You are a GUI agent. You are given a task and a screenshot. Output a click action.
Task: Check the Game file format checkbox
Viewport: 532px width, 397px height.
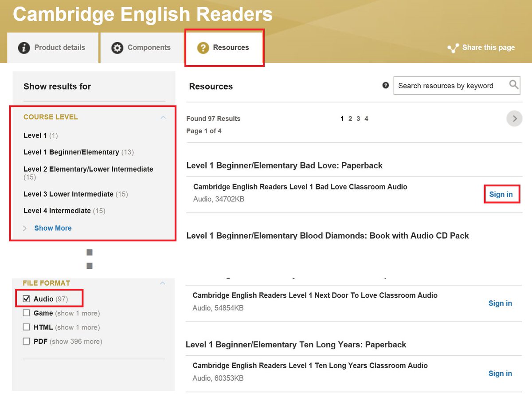[x=26, y=313]
